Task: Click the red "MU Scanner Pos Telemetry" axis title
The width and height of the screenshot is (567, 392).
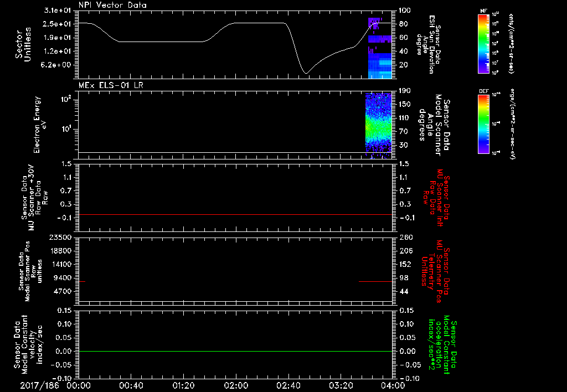Action: (x=435, y=271)
